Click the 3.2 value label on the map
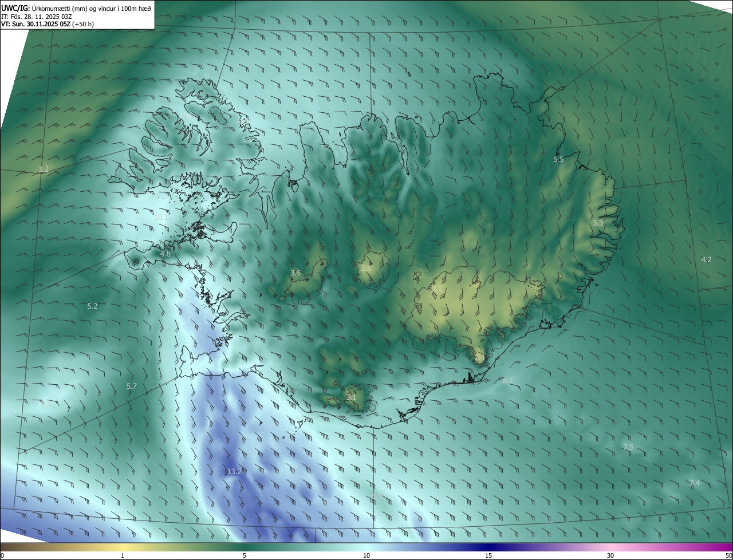 pos(44,169)
